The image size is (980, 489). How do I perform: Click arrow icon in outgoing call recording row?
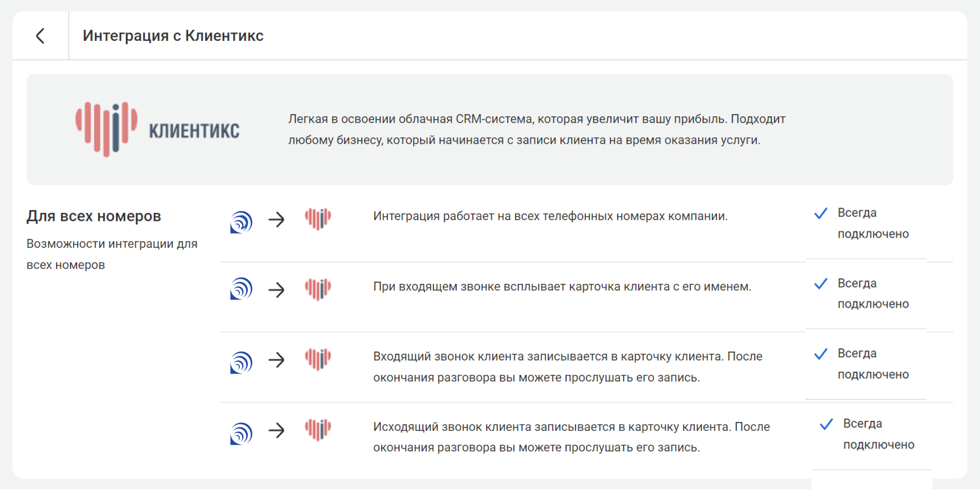[277, 430]
